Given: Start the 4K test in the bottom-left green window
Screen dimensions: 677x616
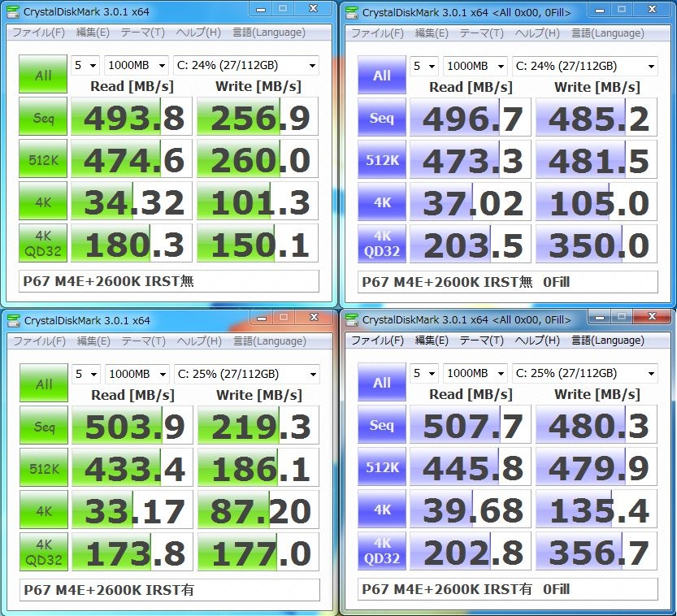Looking at the screenshot, I should pyautogui.click(x=44, y=510).
